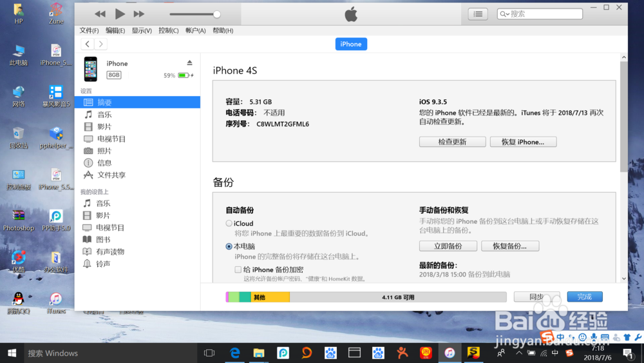Select the 腾讯QQ desktop shortcut
The height and width of the screenshot is (363, 644).
click(x=19, y=304)
